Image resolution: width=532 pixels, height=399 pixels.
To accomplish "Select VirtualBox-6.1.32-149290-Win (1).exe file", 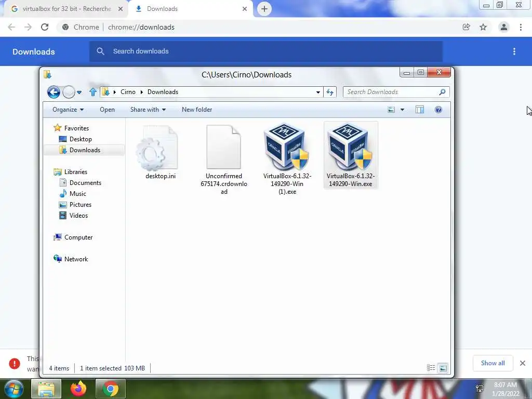I will click(x=287, y=159).
